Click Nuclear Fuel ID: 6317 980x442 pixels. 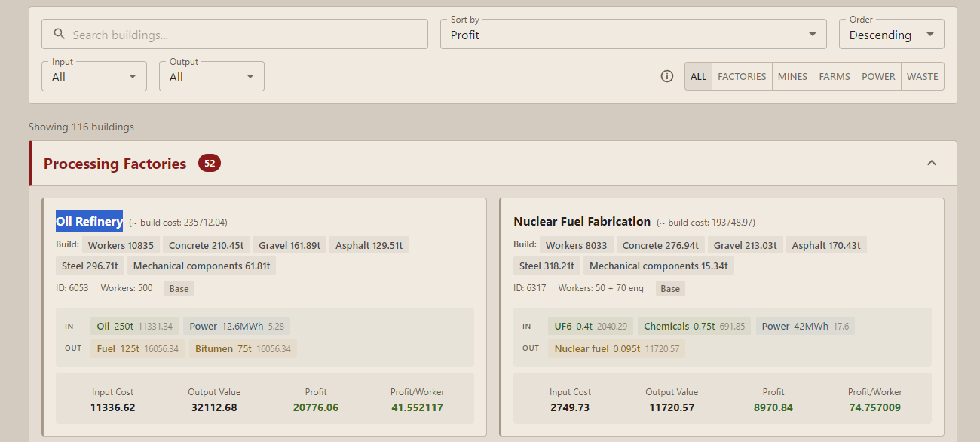coord(530,288)
